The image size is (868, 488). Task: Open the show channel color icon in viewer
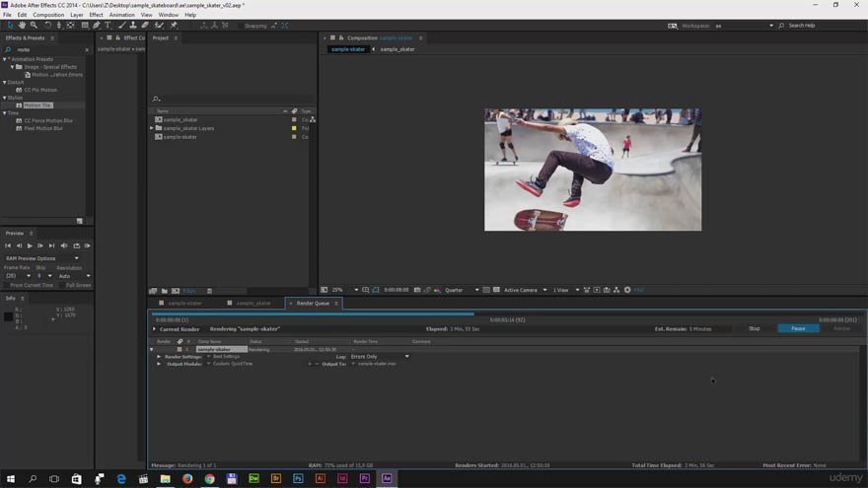(437, 290)
